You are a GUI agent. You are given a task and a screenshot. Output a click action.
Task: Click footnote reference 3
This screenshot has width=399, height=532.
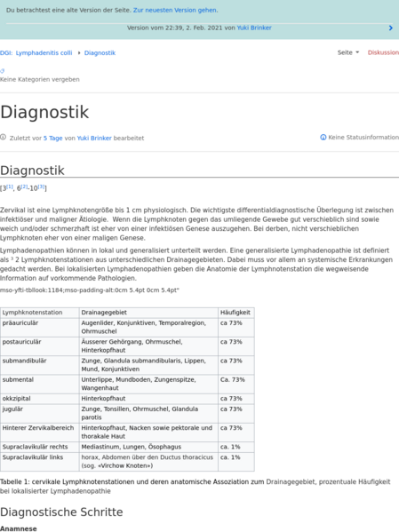point(41,187)
